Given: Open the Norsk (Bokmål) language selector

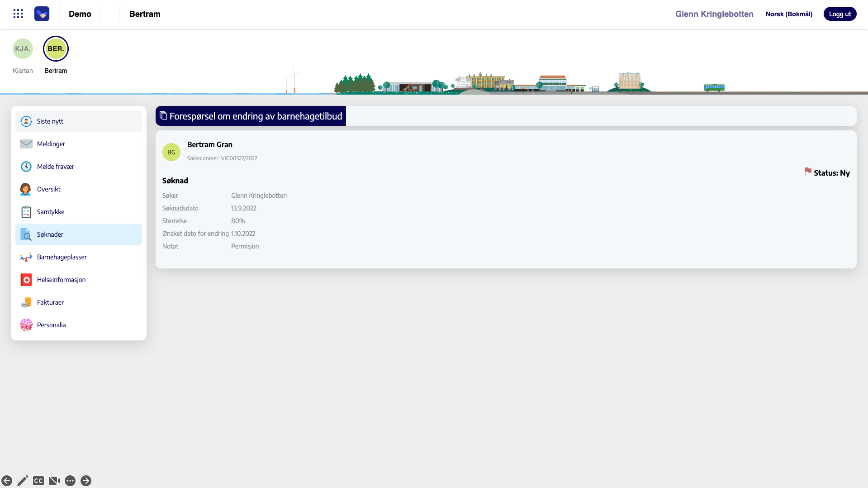Looking at the screenshot, I should tap(788, 14).
